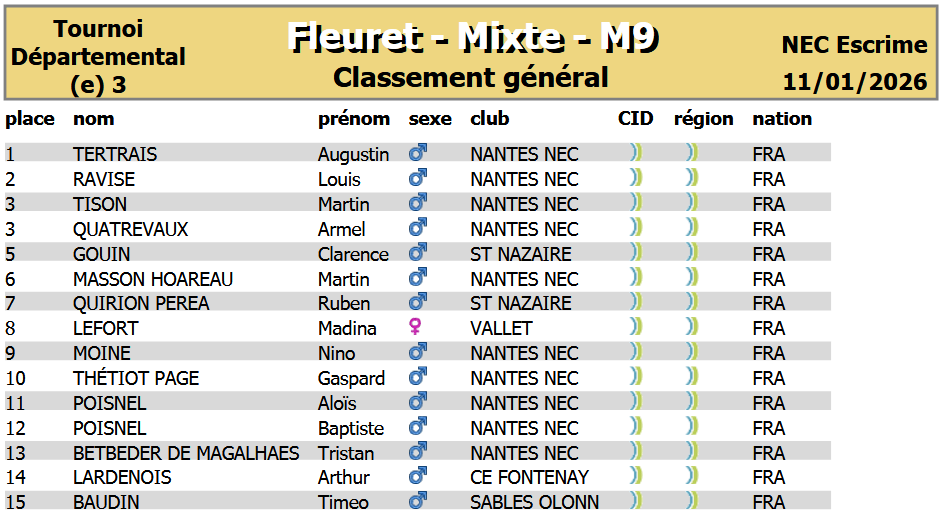Screen dimensions: 942x531
Task: Click the CID icon in RAVISE row
Action: 635,178
